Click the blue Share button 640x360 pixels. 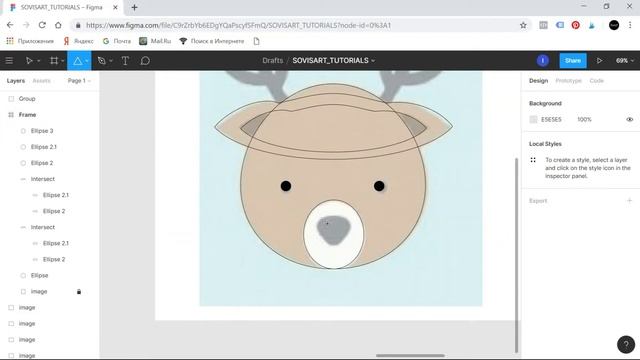coord(573,61)
